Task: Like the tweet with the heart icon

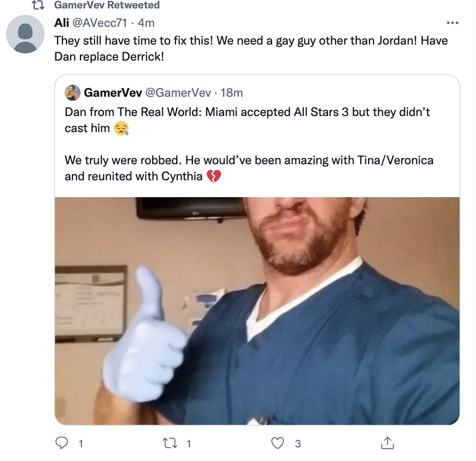Action: 277,443
